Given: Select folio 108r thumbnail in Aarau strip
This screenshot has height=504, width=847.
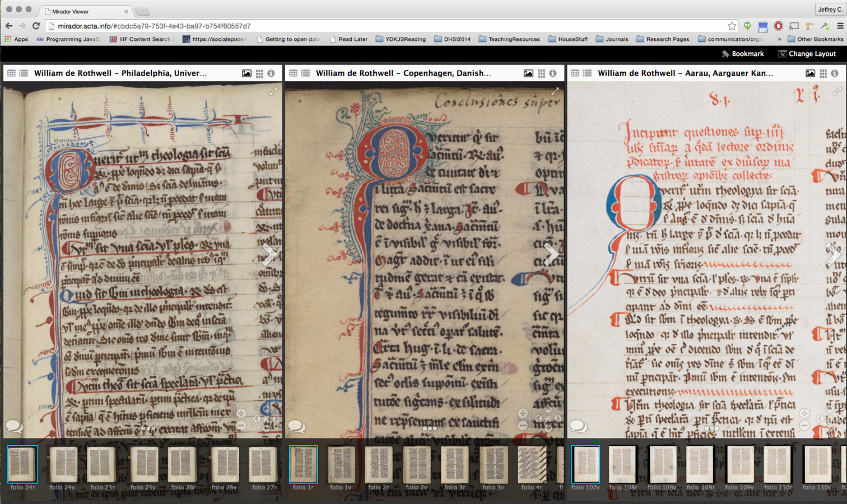Looking at the screenshot, I should click(x=623, y=464).
